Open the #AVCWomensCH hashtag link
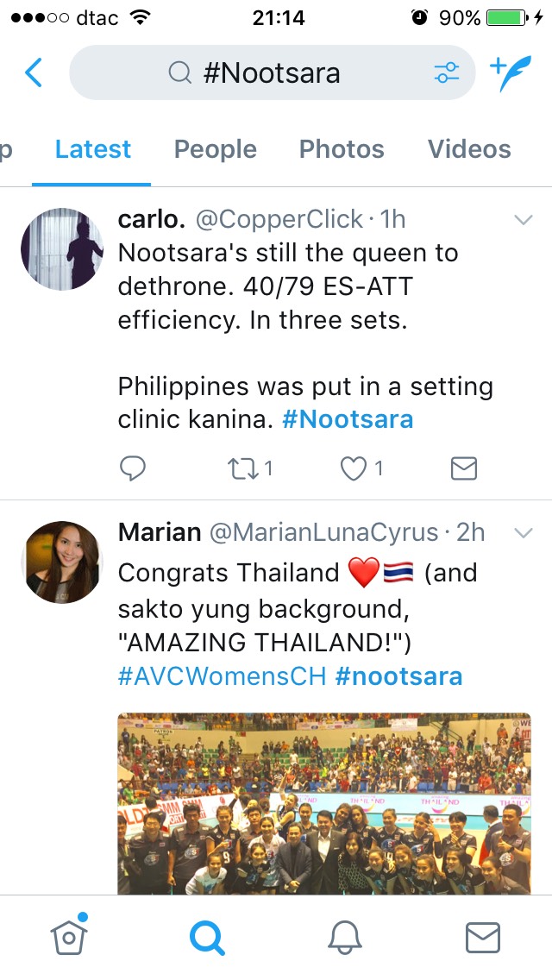This screenshot has width=552, height=980. point(222,676)
